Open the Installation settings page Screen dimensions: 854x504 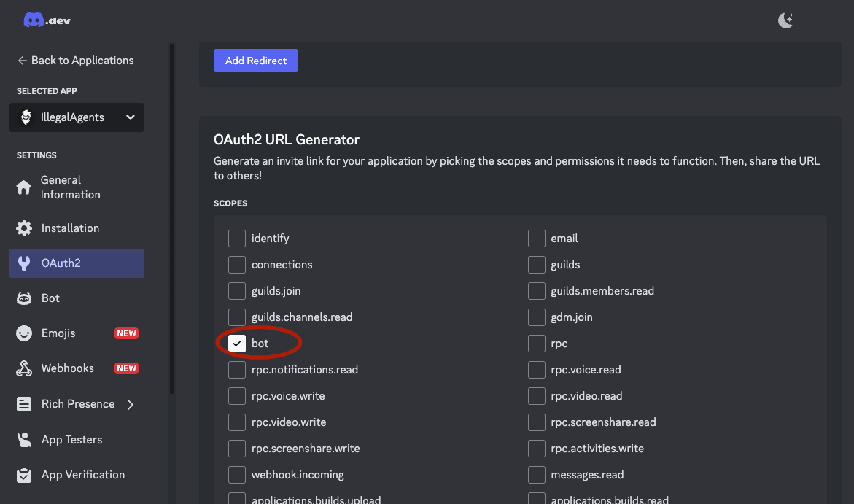tap(77, 228)
